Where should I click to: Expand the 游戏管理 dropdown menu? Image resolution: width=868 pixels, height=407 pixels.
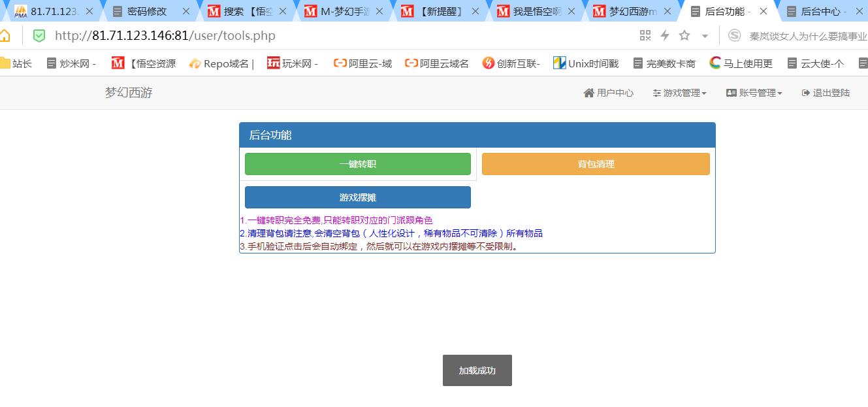tap(679, 93)
